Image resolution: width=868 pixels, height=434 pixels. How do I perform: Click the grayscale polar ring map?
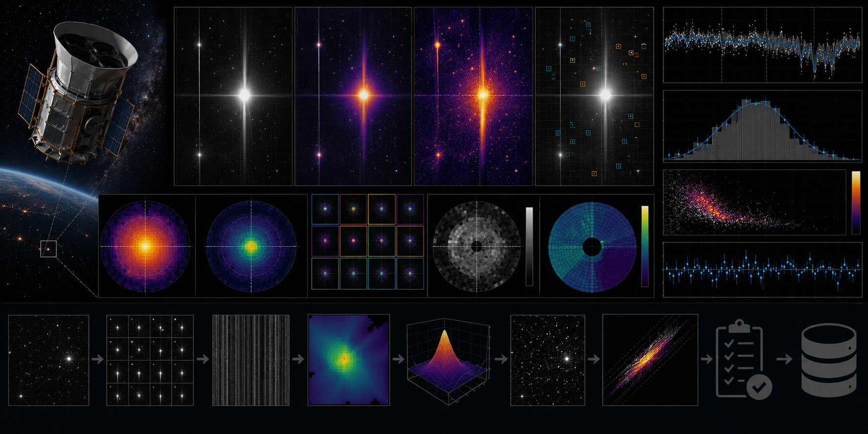(477, 247)
